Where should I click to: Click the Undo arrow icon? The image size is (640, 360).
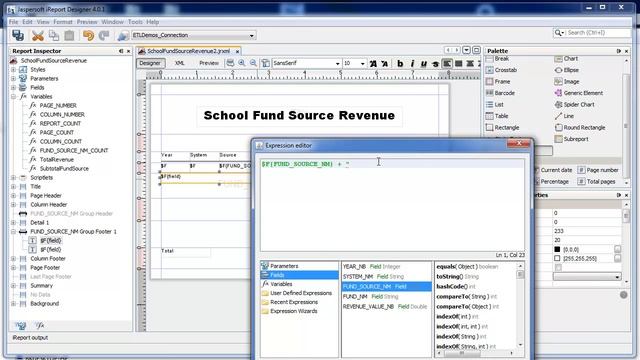tap(88, 36)
